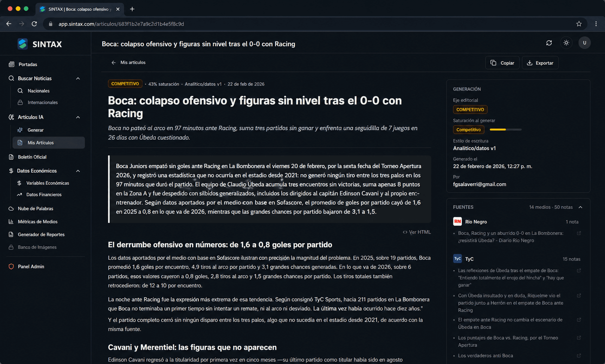Screen dimensions: 605x364
Task: Reload the browser page
Action: (x=34, y=24)
